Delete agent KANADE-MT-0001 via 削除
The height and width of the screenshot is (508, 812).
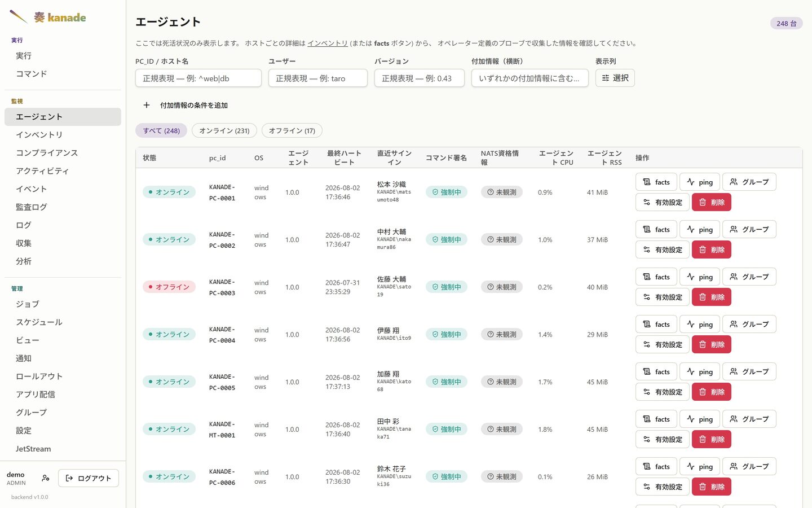point(712,439)
